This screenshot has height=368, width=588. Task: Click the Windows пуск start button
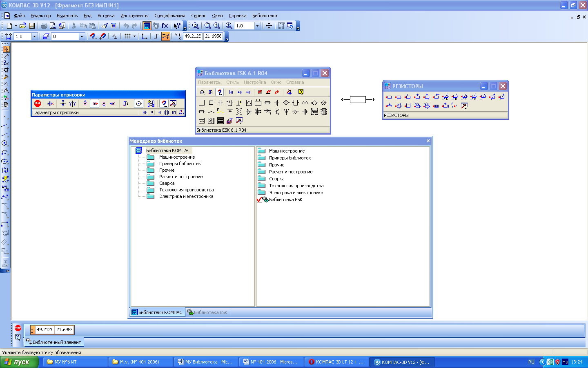coord(19,362)
